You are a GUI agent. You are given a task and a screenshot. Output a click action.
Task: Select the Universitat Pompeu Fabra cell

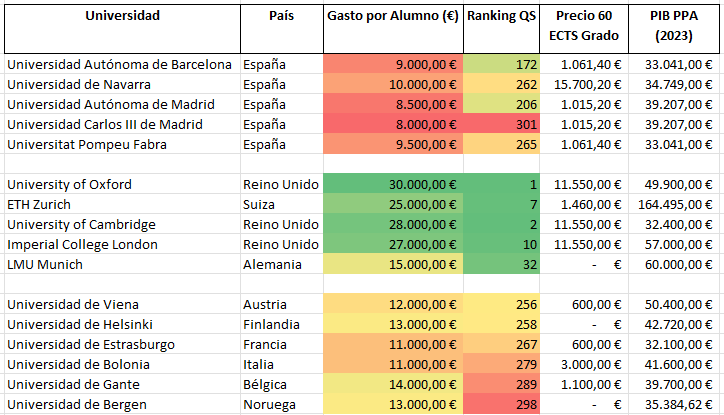pyautogui.click(x=122, y=144)
